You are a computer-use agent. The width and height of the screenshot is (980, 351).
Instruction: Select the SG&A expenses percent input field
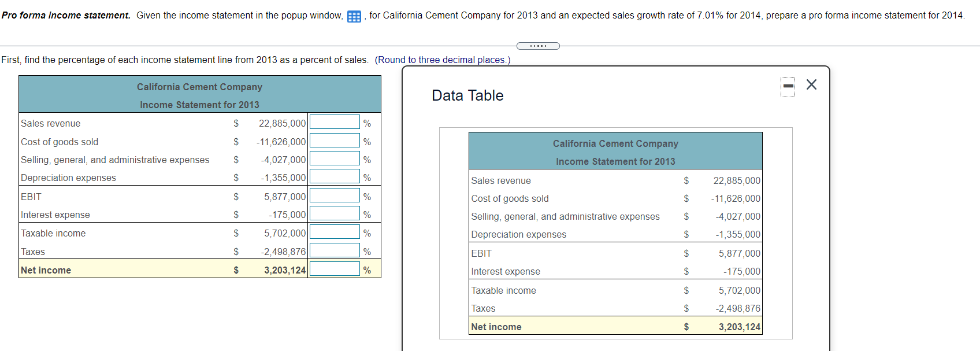tap(335, 158)
